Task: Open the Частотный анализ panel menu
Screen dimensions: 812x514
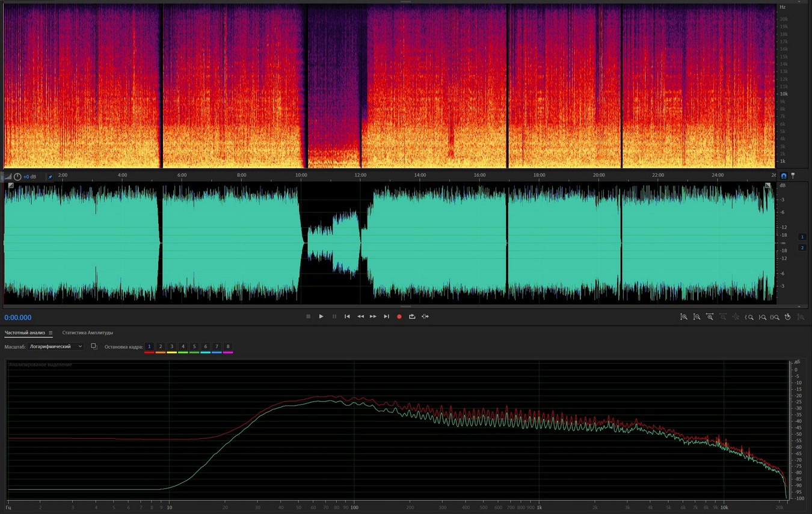Action: pyautogui.click(x=51, y=333)
